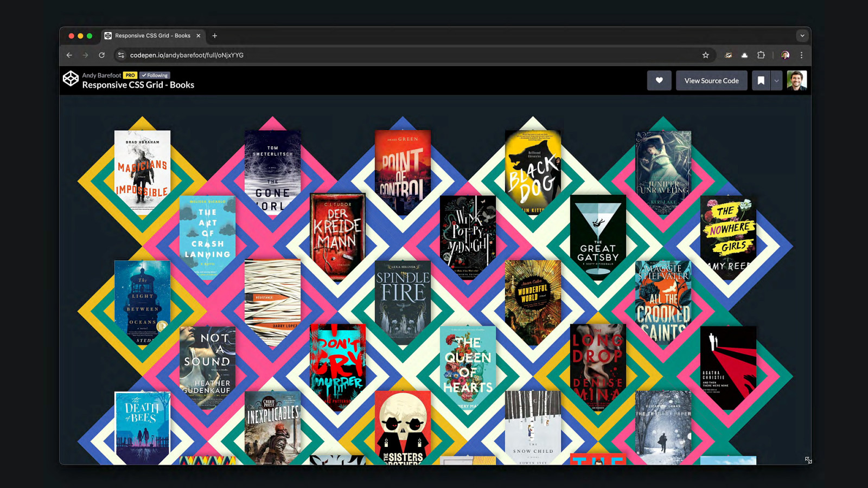Click the browser back arrow
Screen dimensions: 868x488
pos(69,55)
